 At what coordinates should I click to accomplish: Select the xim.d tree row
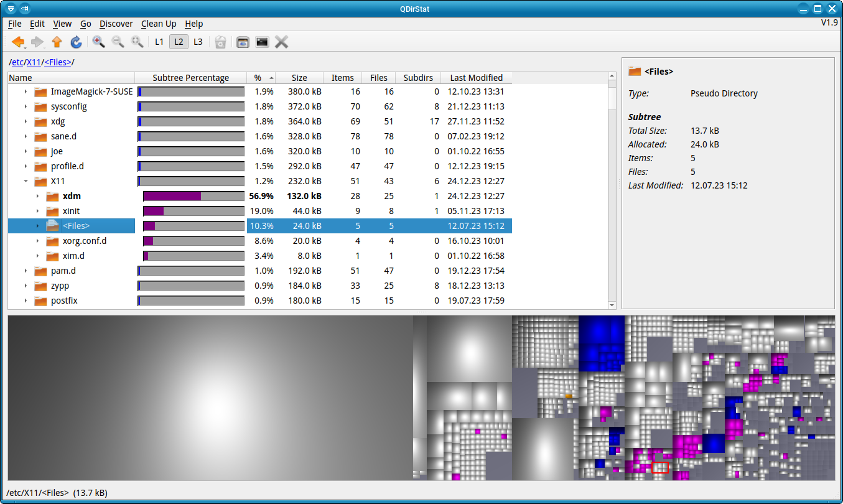[x=259, y=256]
